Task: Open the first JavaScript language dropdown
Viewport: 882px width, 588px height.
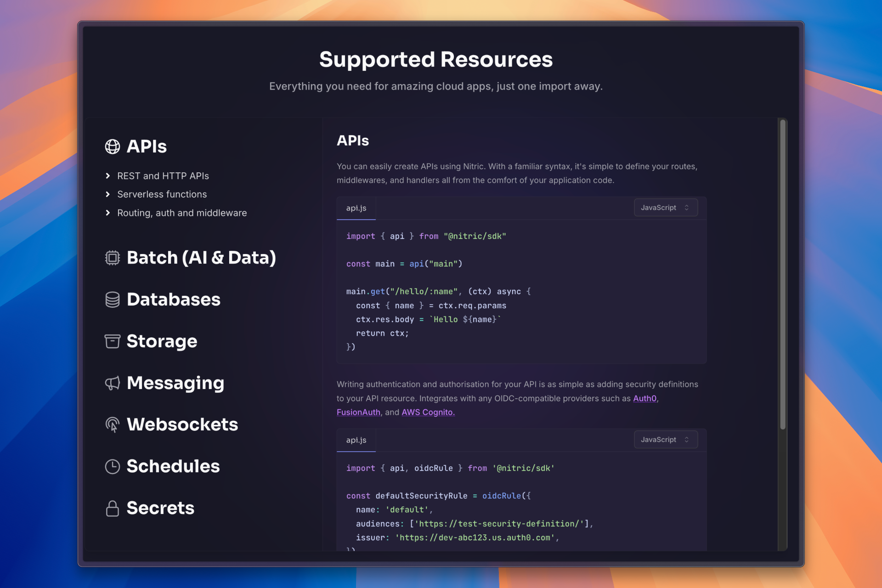Action: click(666, 208)
